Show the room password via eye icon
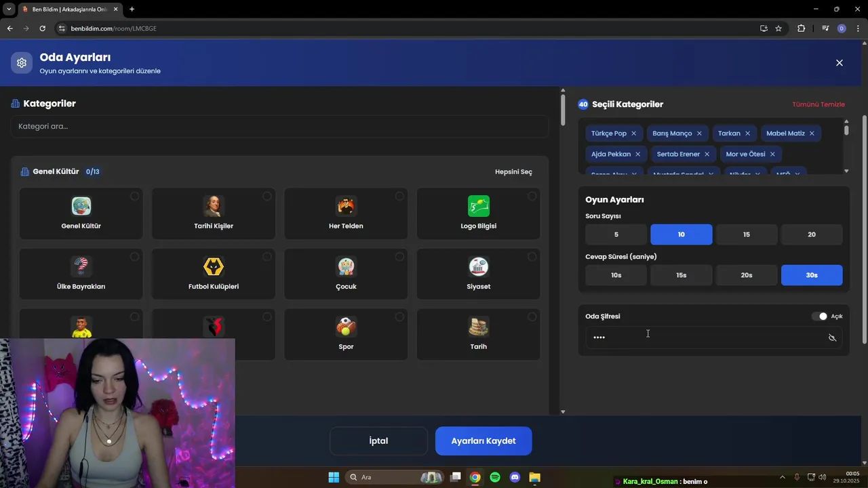Viewport: 868px width, 488px height. 832,338
